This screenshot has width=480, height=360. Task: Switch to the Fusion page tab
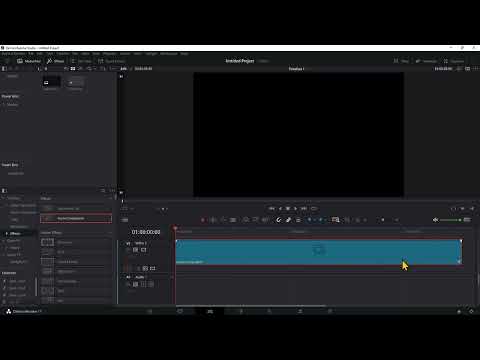coord(240,311)
